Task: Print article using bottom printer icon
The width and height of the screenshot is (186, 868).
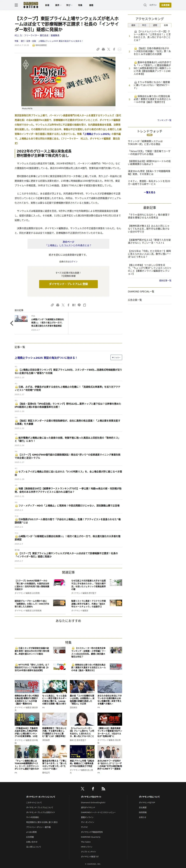Action: click(58, 305)
